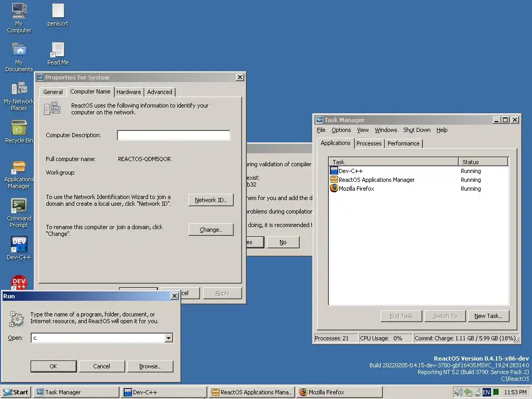Click ReactOS Applications Manager icon in task list
532x399 pixels.
coord(334,179)
